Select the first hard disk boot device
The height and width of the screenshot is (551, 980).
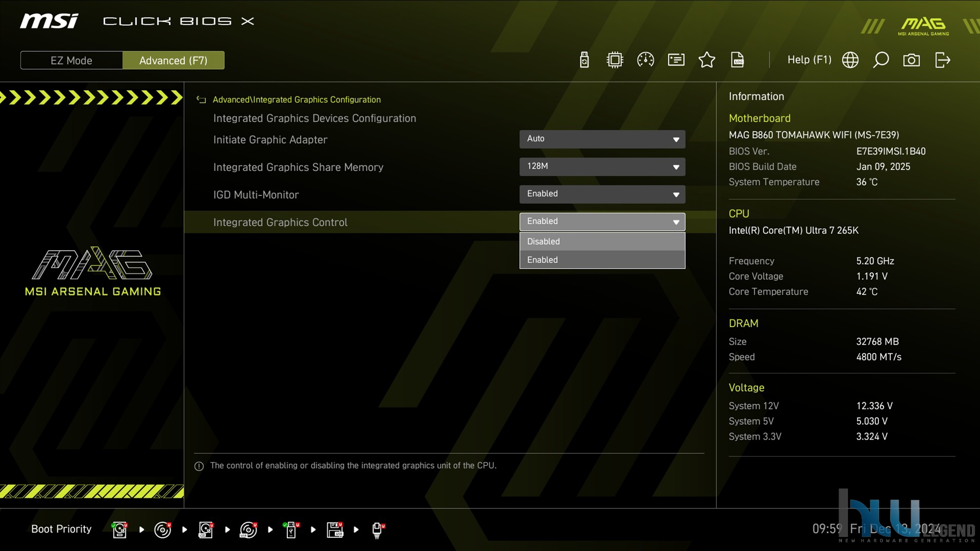120,529
